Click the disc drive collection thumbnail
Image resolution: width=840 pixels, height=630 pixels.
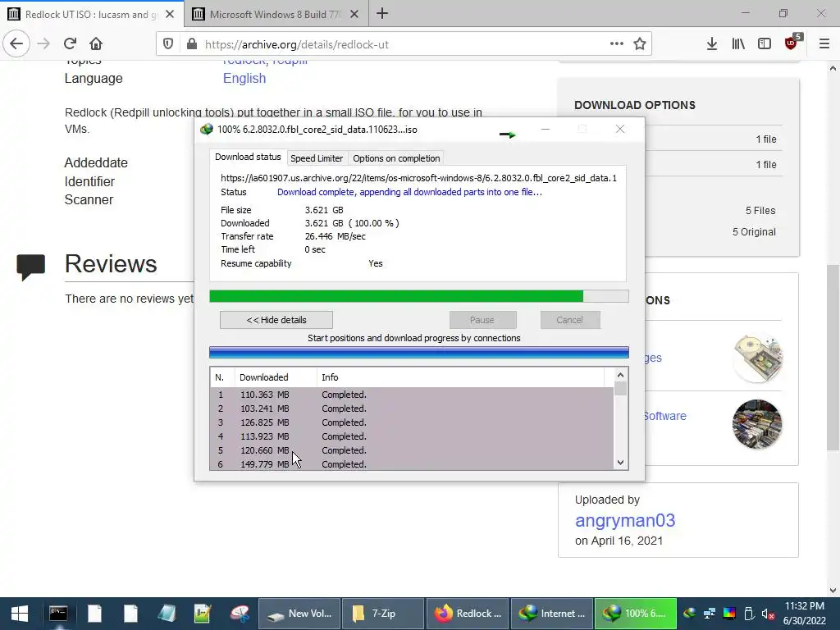757,358
